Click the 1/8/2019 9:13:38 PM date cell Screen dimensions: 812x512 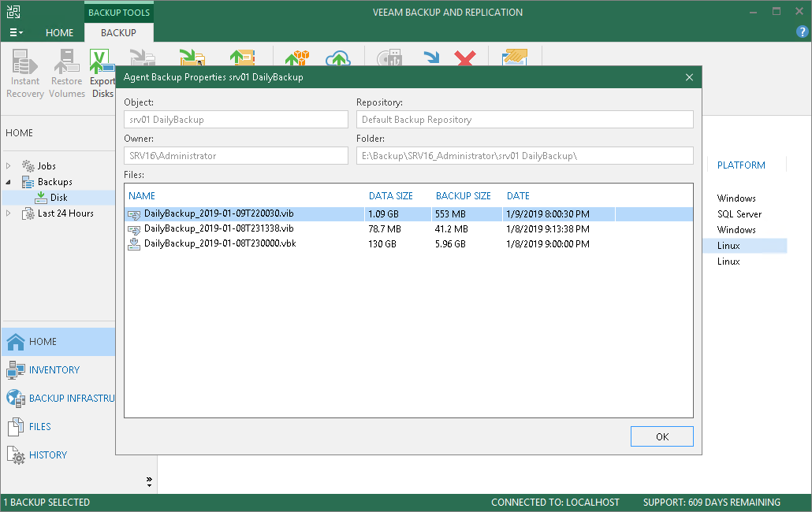tap(548, 229)
